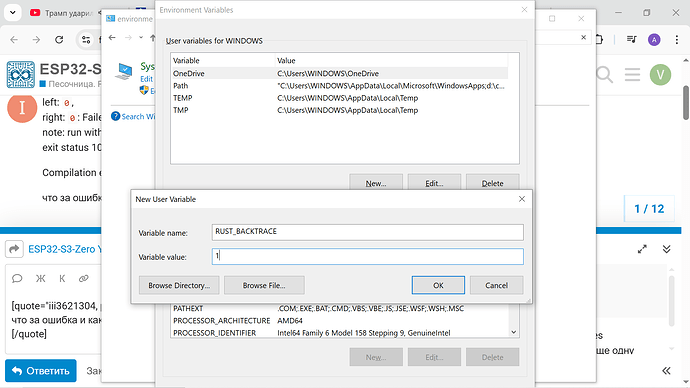The width and height of the screenshot is (690, 388).
Task: Sort user variables by Variable column header
Action: pos(223,60)
